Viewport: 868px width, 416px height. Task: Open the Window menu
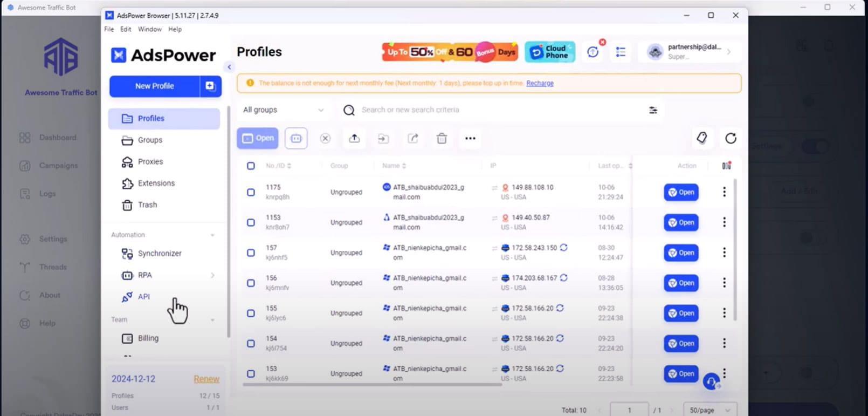point(149,29)
